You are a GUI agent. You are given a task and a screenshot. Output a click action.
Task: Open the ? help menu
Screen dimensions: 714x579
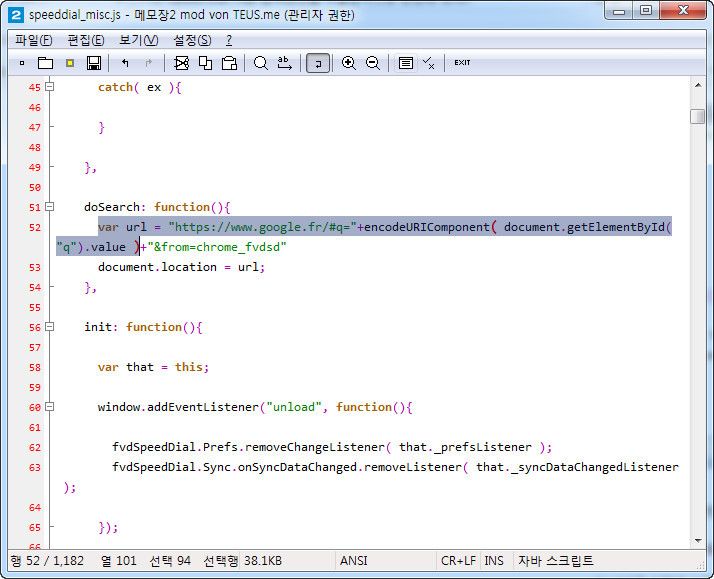(x=229, y=40)
